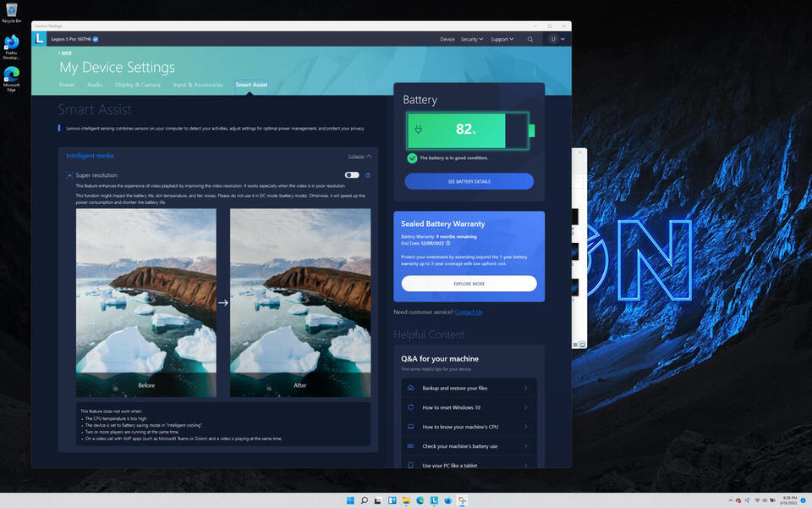The width and height of the screenshot is (812, 508).
Task: Show hidden tray icons chevron
Action: (731, 500)
